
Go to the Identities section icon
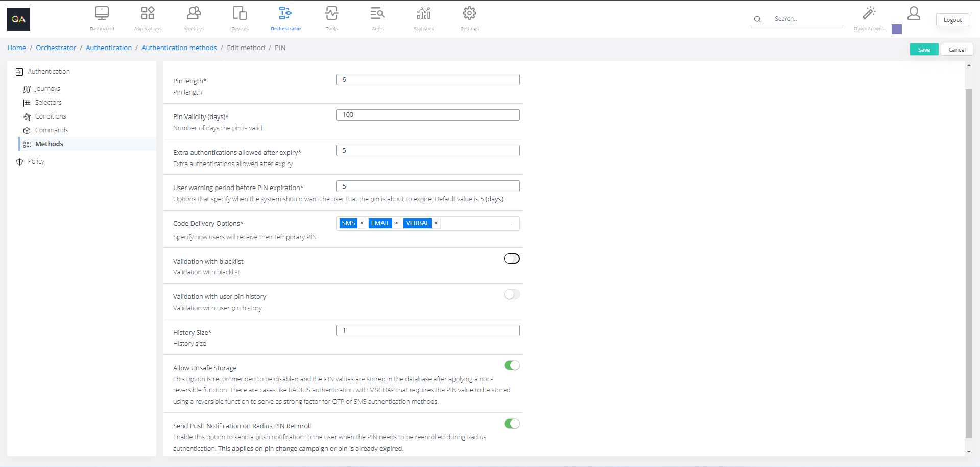[x=194, y=13]
